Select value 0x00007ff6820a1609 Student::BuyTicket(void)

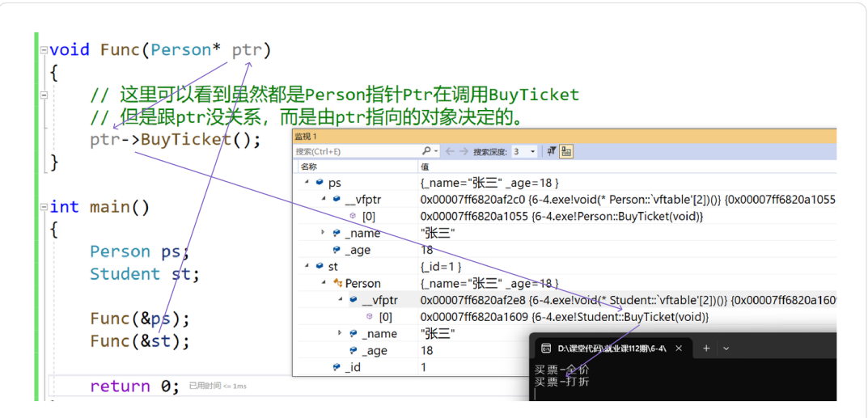click(565, 318)
